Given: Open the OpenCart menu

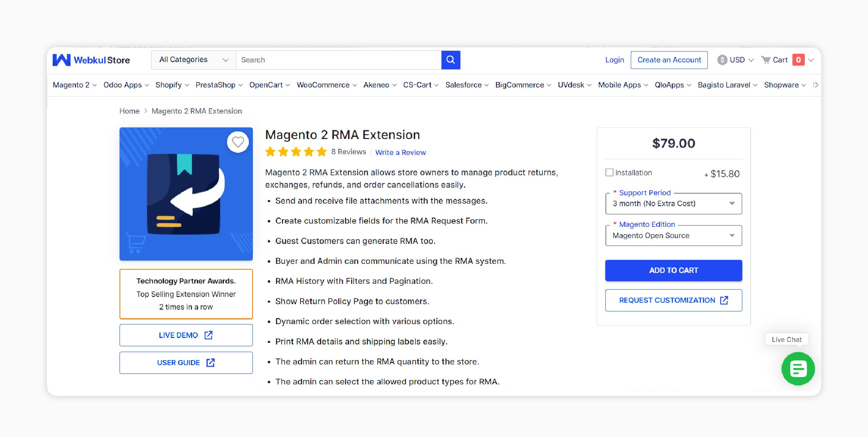Looking at the screenshot, I should pos(269,85).
